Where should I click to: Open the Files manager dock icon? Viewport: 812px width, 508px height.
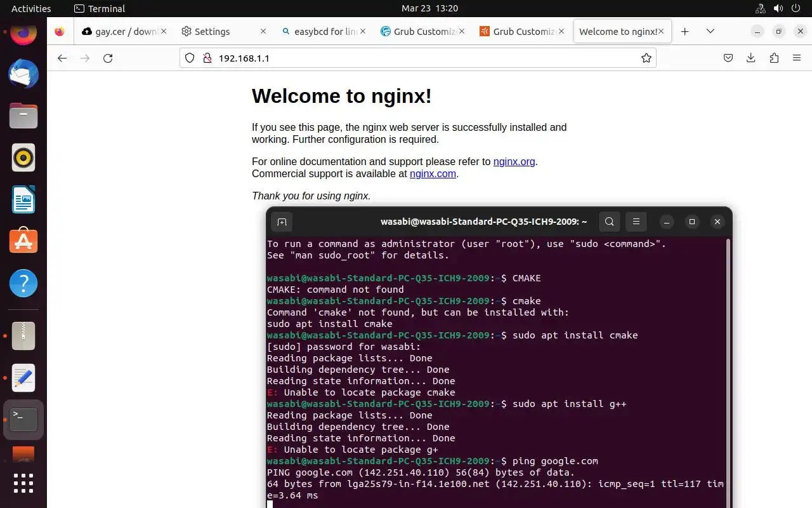pos(23,116)
